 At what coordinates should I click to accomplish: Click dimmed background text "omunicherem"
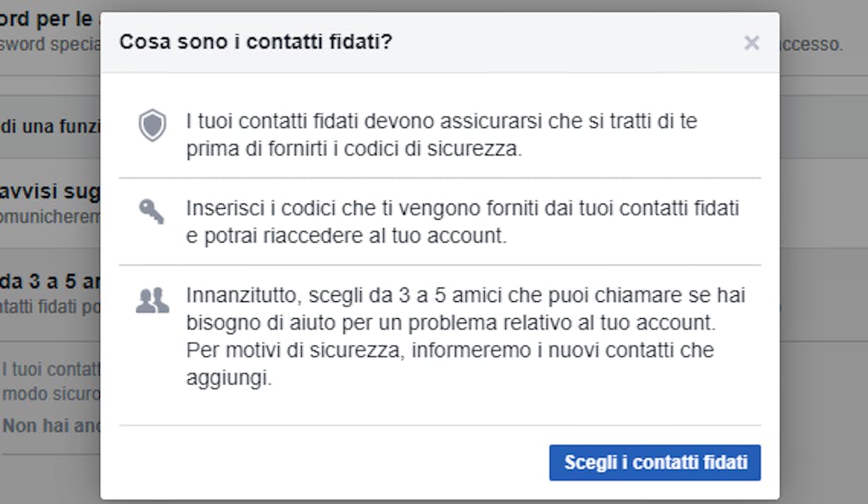coord(50,216)
